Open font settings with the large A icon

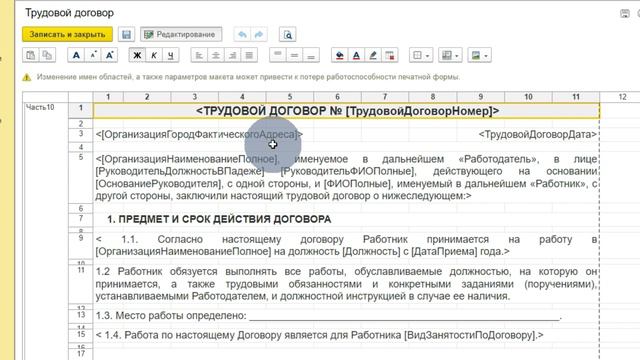(76, 55)
